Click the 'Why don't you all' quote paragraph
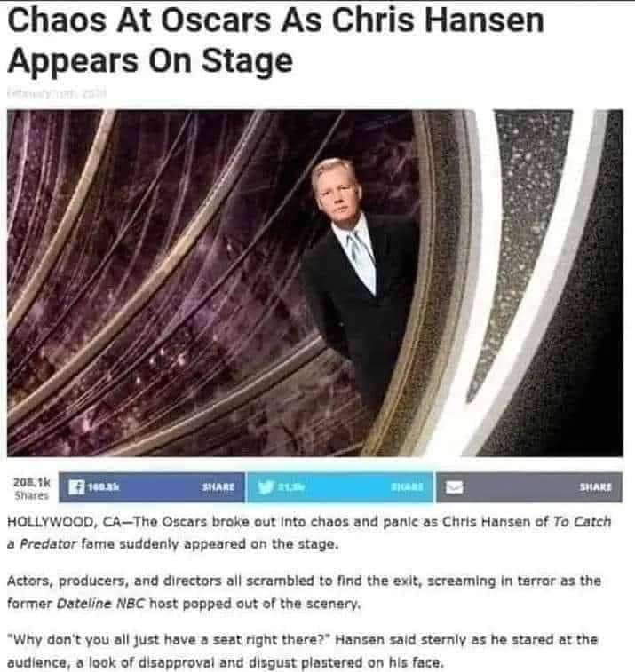Image resolution: width=635 pixels, height=672 pixels. [302, 651]
